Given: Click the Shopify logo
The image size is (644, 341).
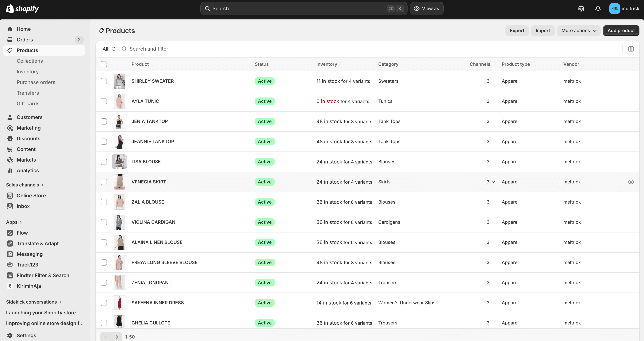Looking at the screenshot, I should click(x=22, y=9).
